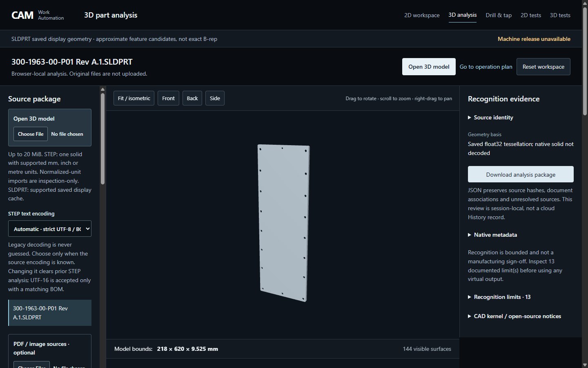This screenshot has height=368, width=588.
Task: Click the Recognition evidence heading
Action: [x=503, y=99]
